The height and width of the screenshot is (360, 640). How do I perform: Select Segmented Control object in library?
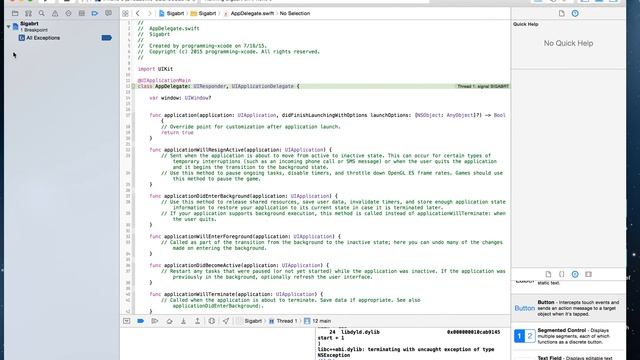568,336
